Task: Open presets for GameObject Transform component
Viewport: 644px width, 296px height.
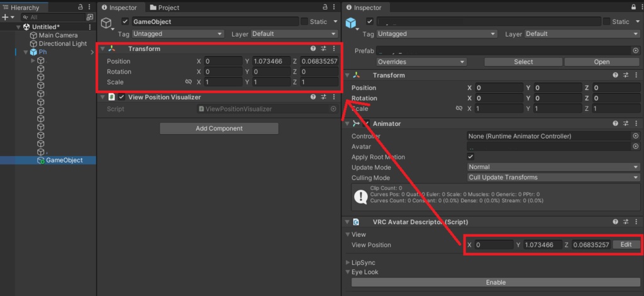Action: [324, 48]
